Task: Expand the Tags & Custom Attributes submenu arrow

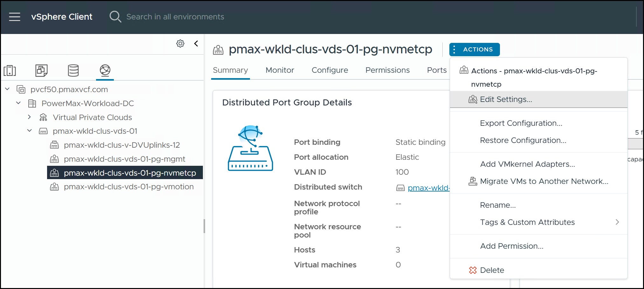Action: (617, 222)
